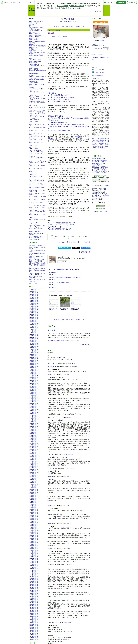Open ブログ画像一覧を見る

click(69, 19)
